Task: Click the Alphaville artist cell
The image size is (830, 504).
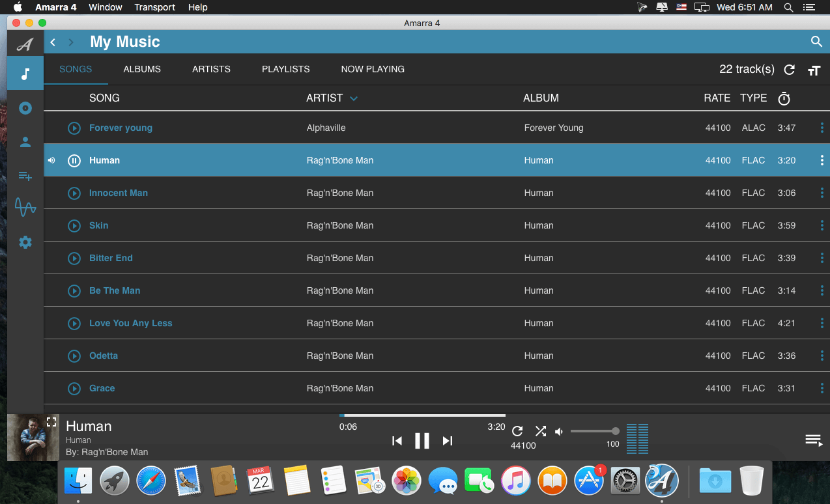Action: coord(326,128)
